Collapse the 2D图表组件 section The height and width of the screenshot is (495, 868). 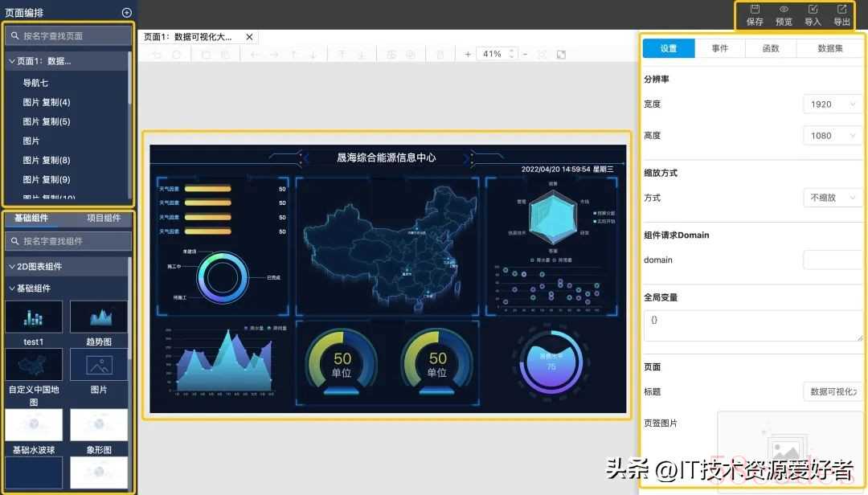[x=12, y=267]
